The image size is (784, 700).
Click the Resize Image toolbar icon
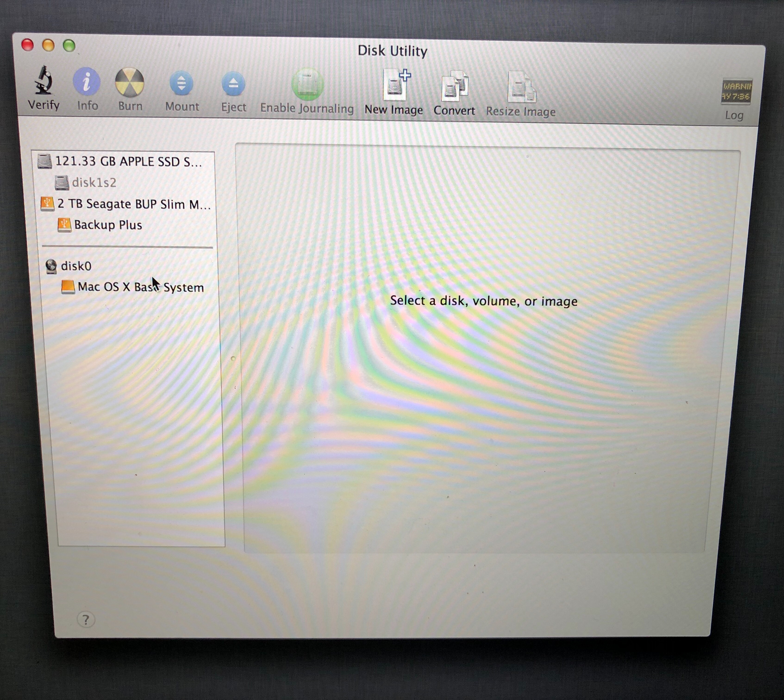[x=521, y=87]
